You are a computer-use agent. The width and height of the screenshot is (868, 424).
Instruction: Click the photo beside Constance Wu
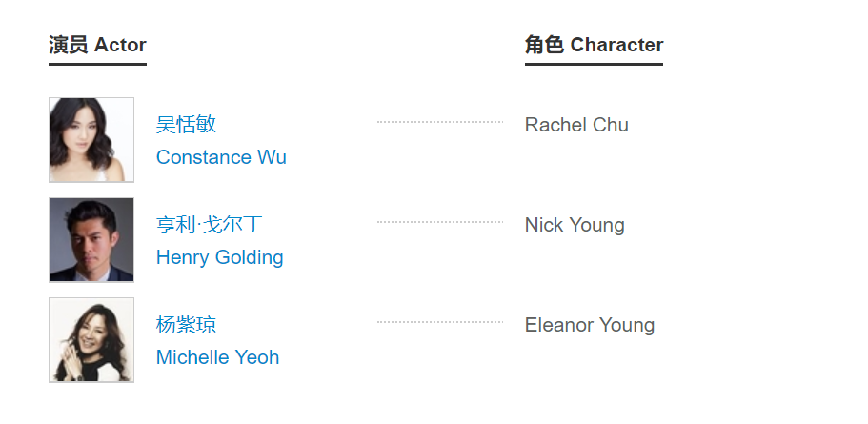click(91, 140)
